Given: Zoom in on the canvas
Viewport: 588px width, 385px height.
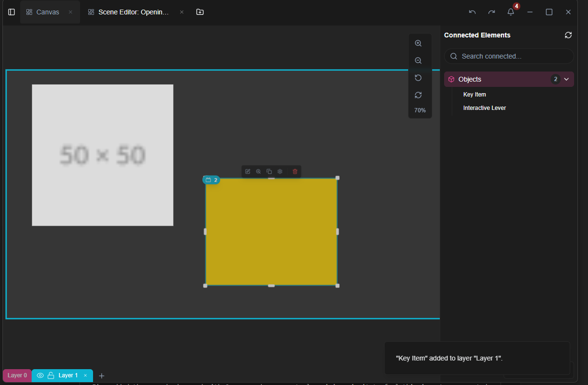Looking at the screenshot, I should pos(418,43).
